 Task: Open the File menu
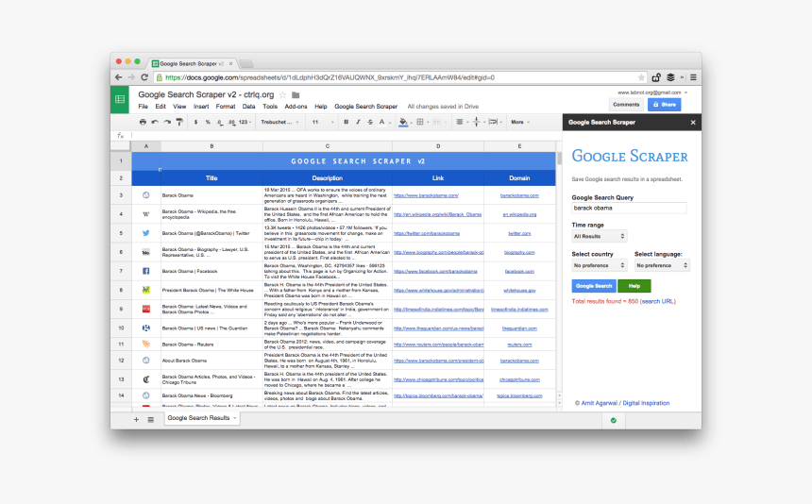click(x=143, y=107)
